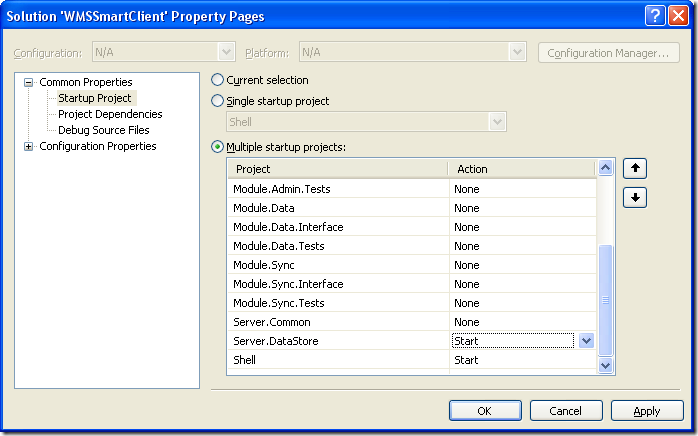
Task: Close the Property Pages dialog
Action: click(679, 15)
